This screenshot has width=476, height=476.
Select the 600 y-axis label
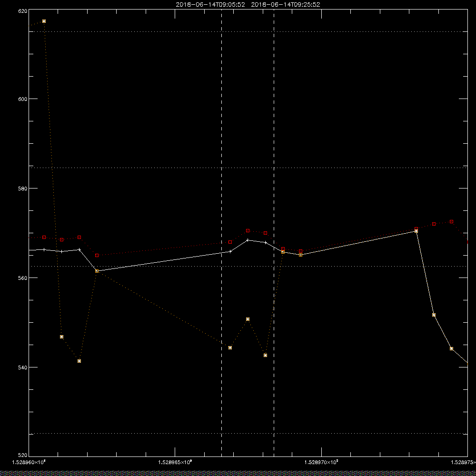tap(23, 99)
